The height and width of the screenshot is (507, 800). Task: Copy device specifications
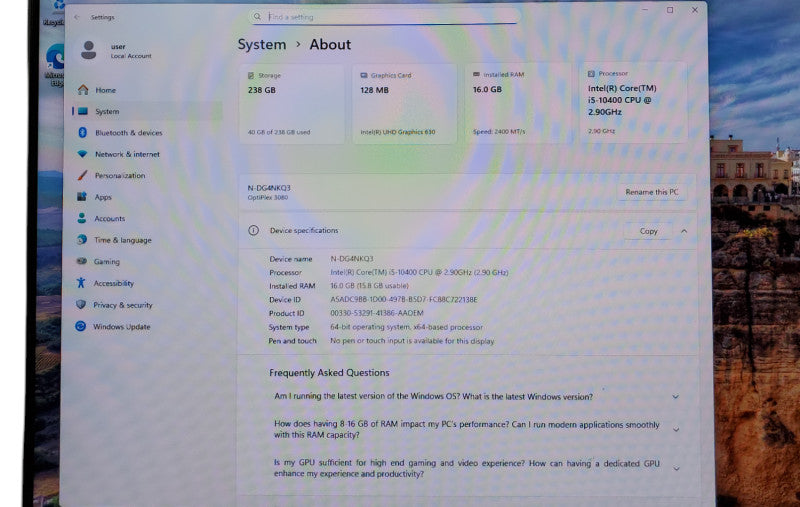coord(648,231)
